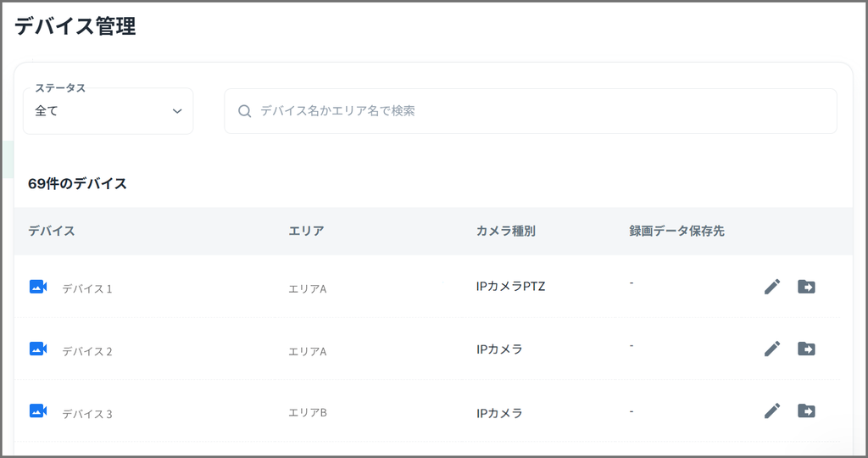Click the edit pencil for デバイス 2
Viewport: 868px width, 458px height.
tap(771, 349)
